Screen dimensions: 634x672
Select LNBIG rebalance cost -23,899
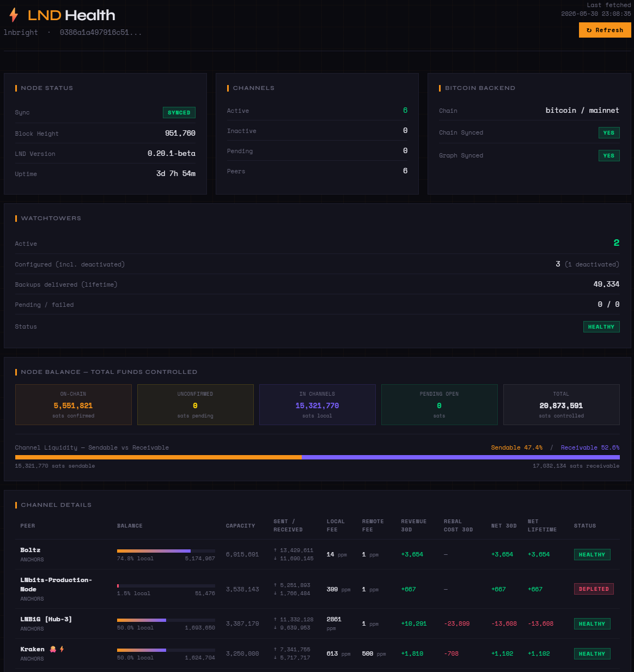coord(456,623)
